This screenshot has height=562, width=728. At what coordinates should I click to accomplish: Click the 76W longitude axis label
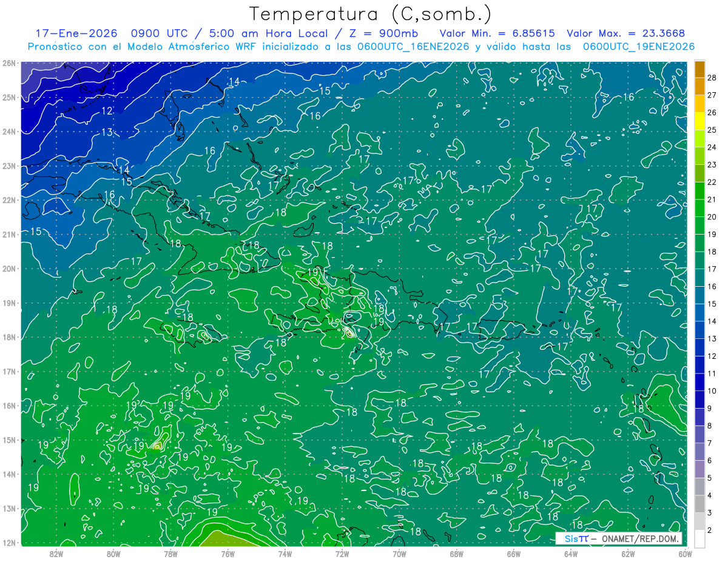pos(227,554)
